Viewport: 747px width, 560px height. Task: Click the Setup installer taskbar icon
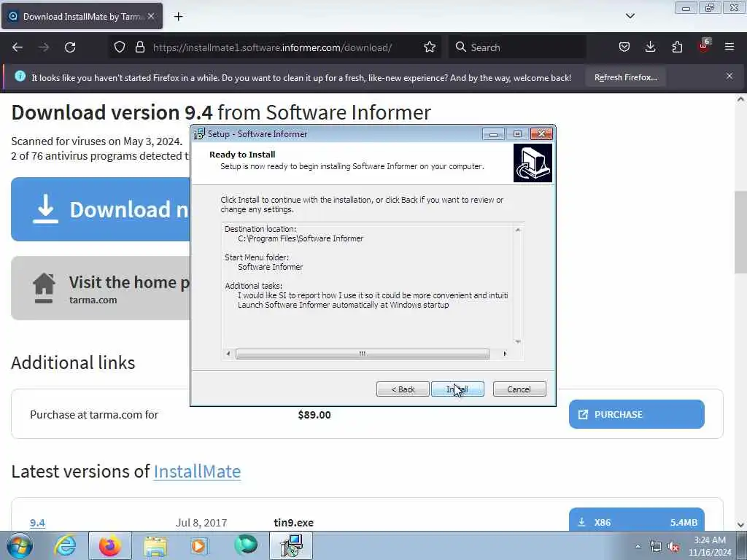pyautogui.click(x=291, y=545)
